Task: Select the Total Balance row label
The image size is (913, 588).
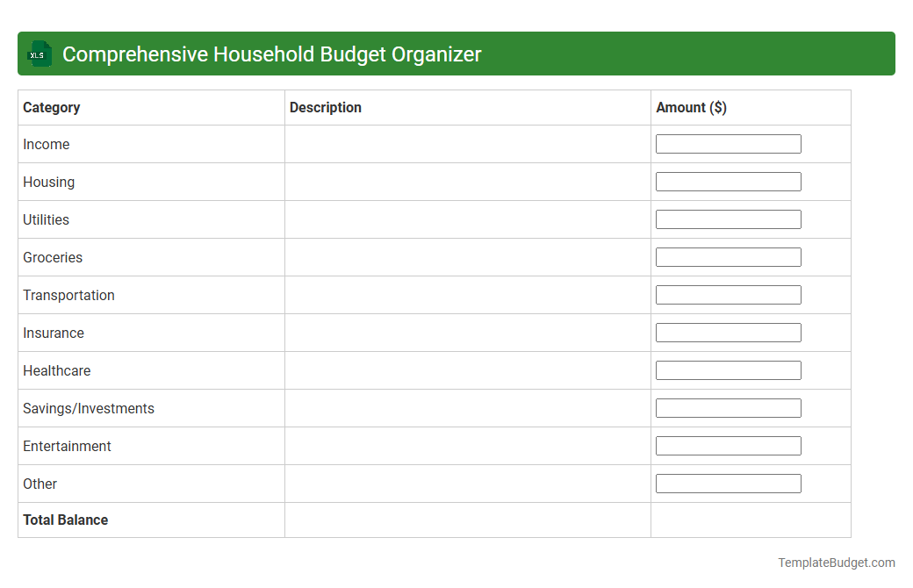Action: (x=65, y=520)
